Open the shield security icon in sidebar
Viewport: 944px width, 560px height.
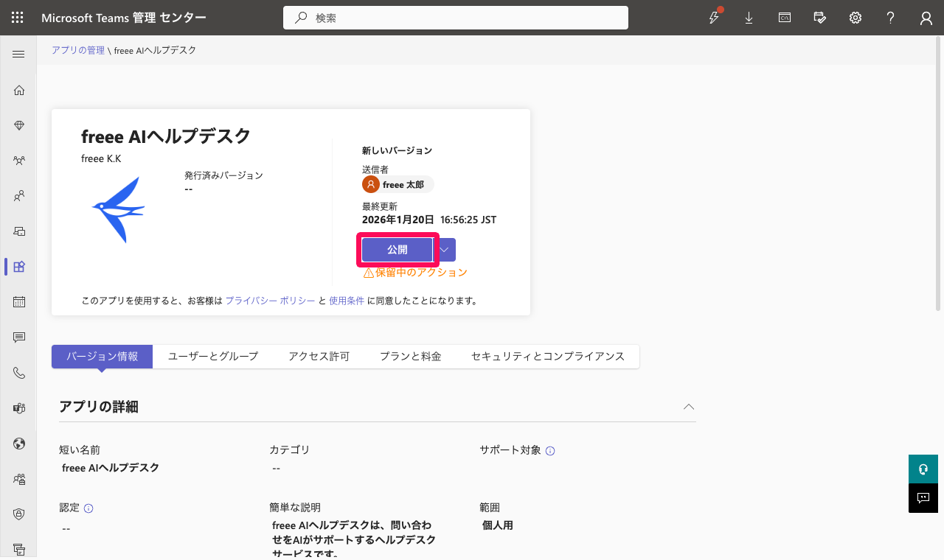[19, 514]
